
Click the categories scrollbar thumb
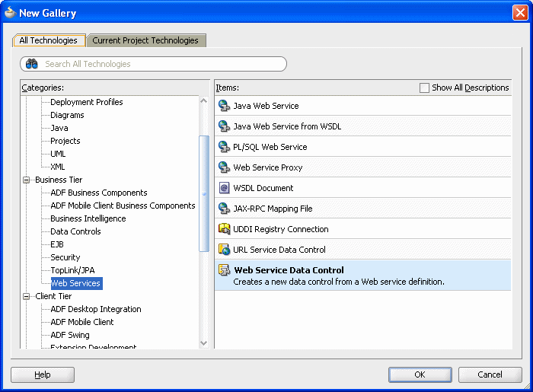(203, 193)
